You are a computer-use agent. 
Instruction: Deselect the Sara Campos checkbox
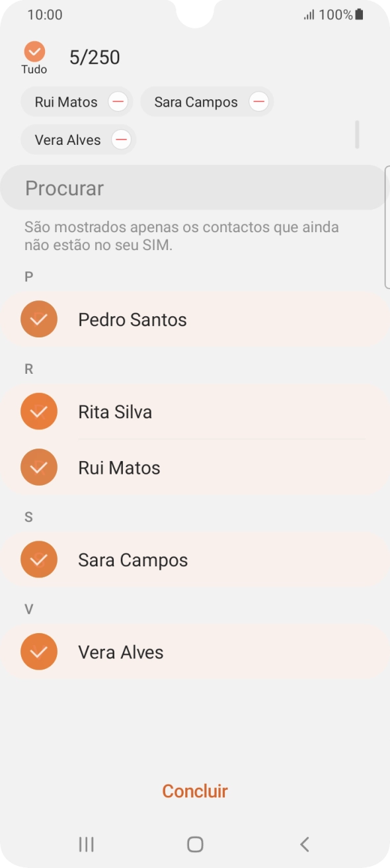(39, 559)
